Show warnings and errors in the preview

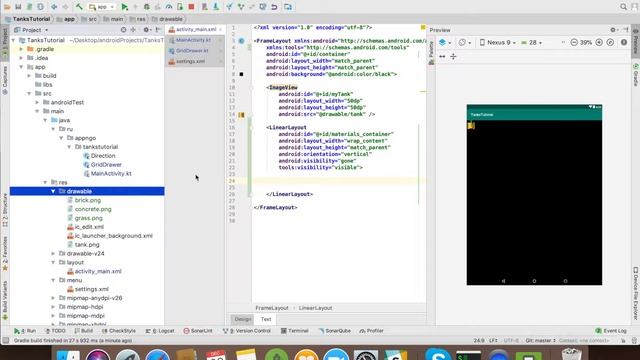pyautogui.click(x=624, y=42)
